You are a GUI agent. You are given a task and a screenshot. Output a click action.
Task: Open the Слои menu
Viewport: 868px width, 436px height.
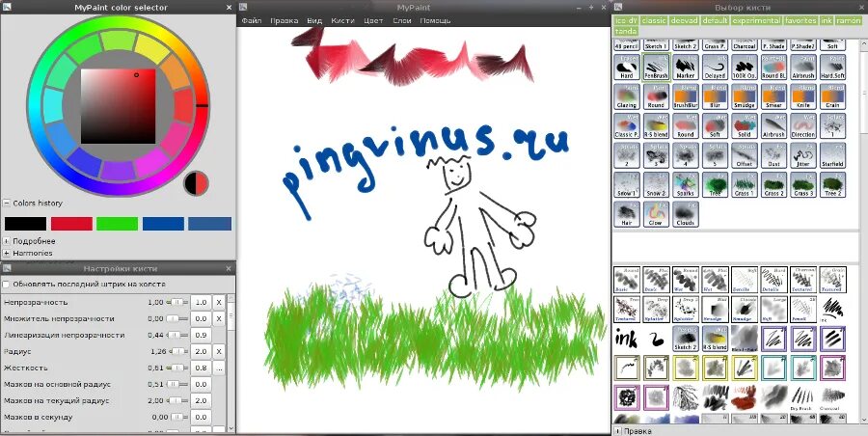402,20
